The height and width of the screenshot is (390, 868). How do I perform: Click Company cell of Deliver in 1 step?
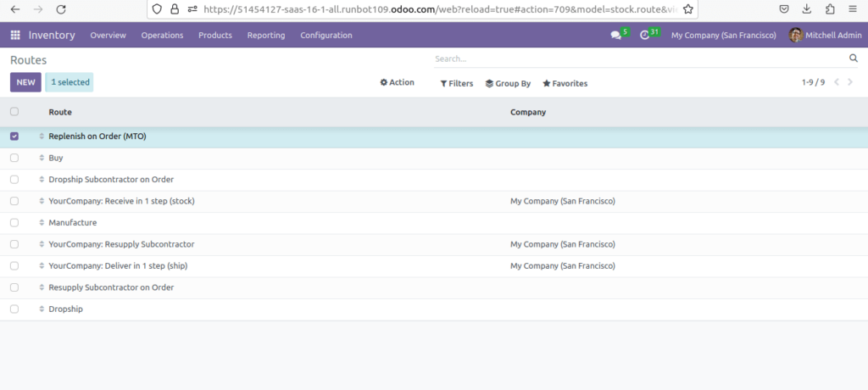563,266
